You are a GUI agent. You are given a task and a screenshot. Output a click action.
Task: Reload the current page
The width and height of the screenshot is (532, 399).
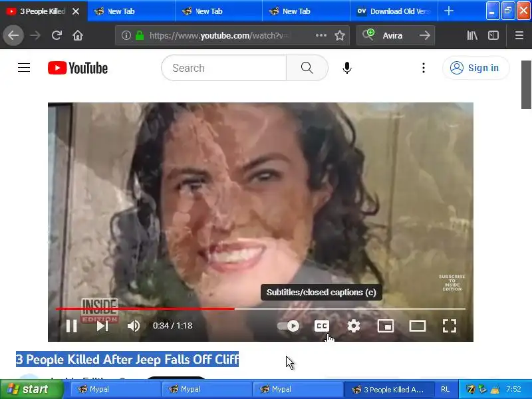(x=57, y=35)
